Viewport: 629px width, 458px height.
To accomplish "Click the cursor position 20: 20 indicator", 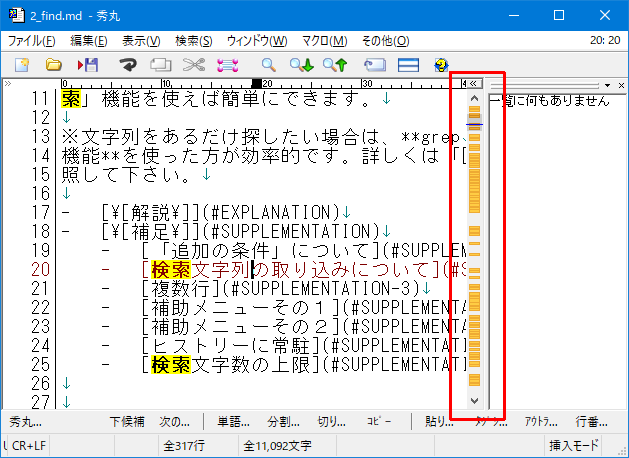I will tap(605, 40).
